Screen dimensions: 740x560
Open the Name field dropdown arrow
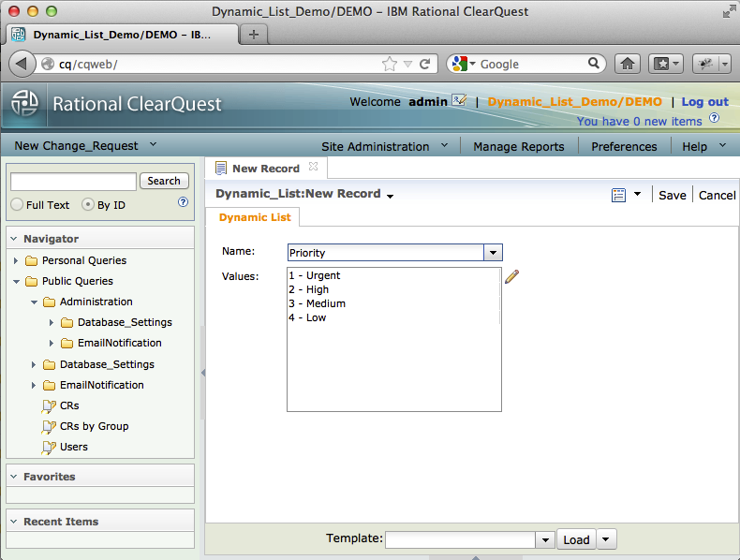pyautogui.click(x=493, y=253)
